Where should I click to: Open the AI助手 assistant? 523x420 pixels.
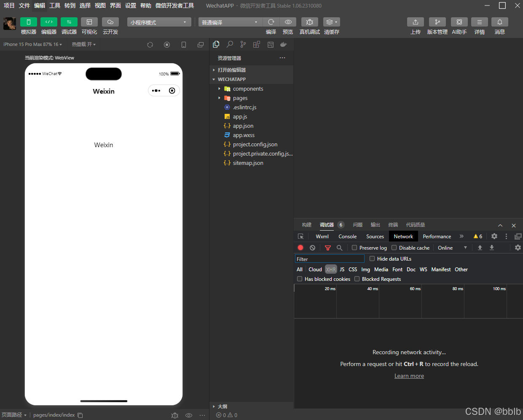tap(459, 22)
